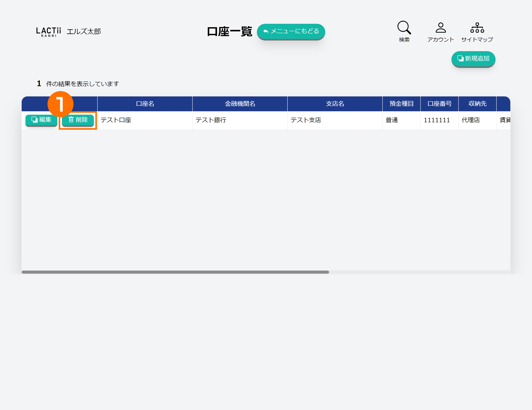Delete the テスト口座 row
Screen dimensions: 532x410
(x=78, y=120)
